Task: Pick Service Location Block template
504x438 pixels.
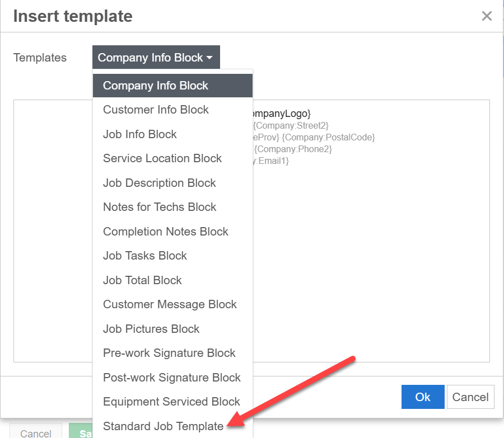Action: (x=162, y=158)
